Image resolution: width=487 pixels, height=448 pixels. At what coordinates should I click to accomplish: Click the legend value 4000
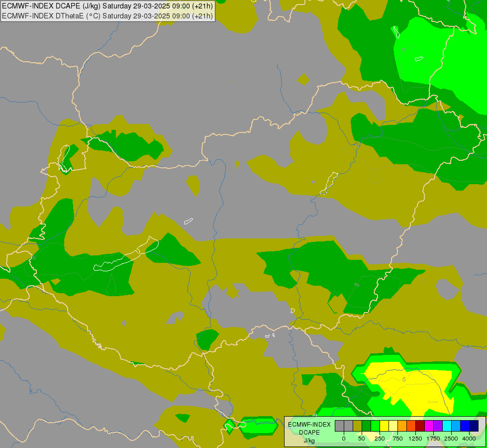(x=469, y=439)
